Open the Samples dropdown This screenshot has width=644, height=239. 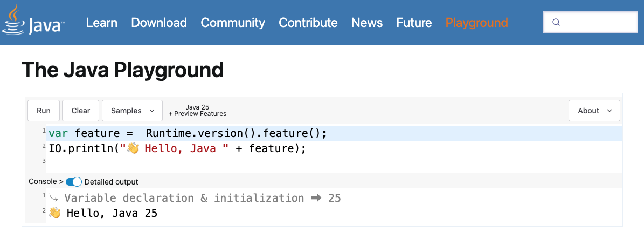(x=132, y=111)
